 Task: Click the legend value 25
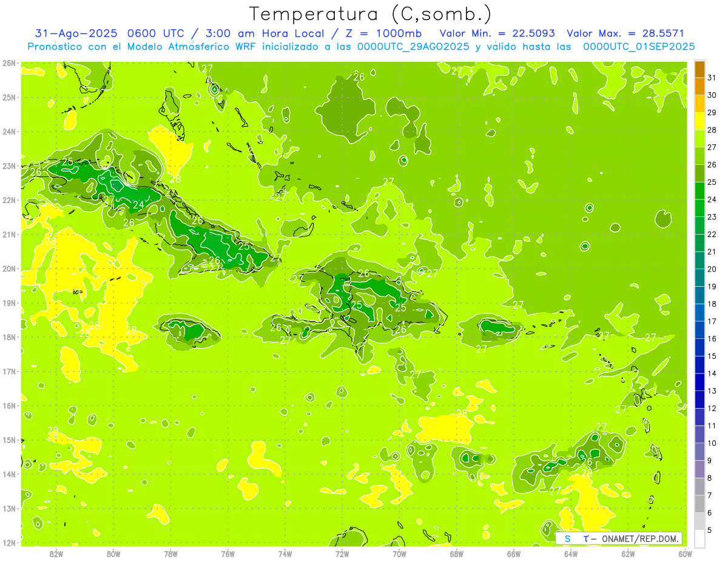point(712,182)
